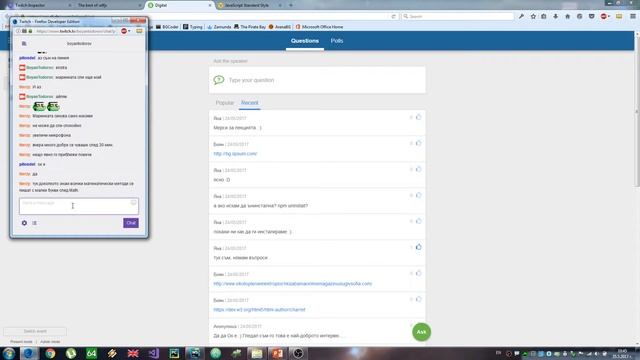
Task: Open PowerPoint from the taskbar
Action: 278,353
